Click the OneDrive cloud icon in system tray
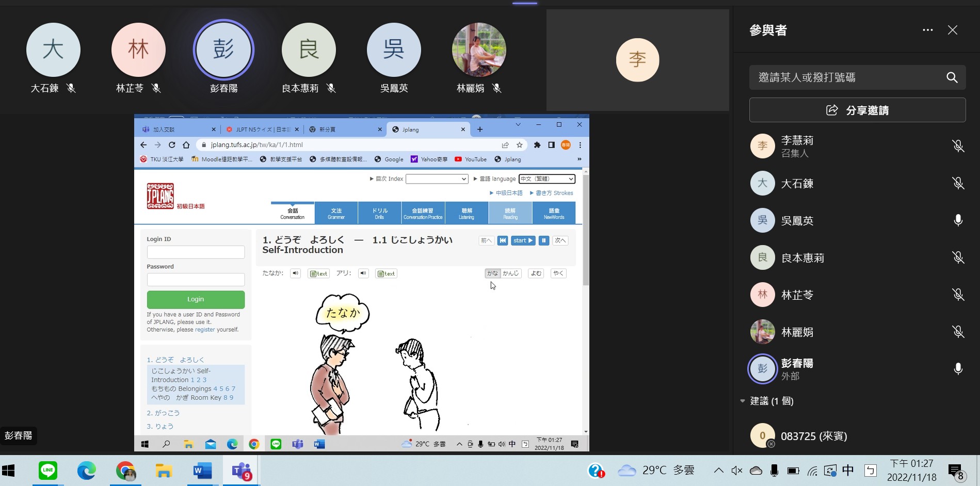 [756, 471]
